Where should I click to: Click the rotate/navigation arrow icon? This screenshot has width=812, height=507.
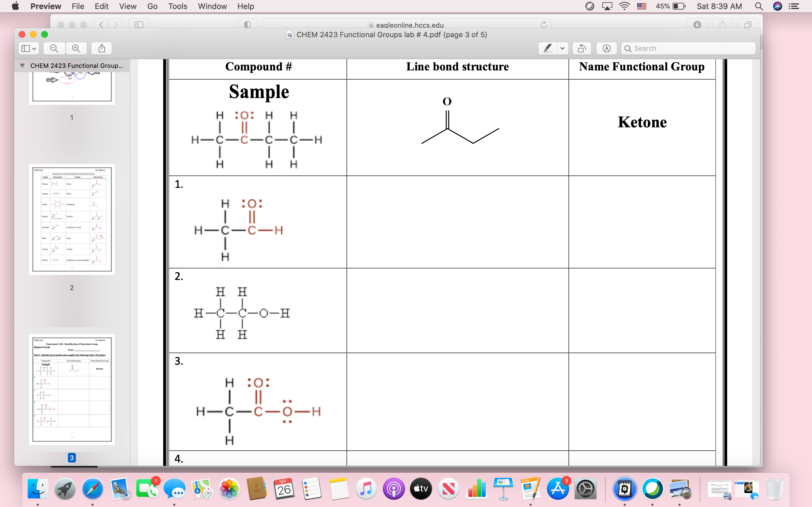tap(581, 48)
